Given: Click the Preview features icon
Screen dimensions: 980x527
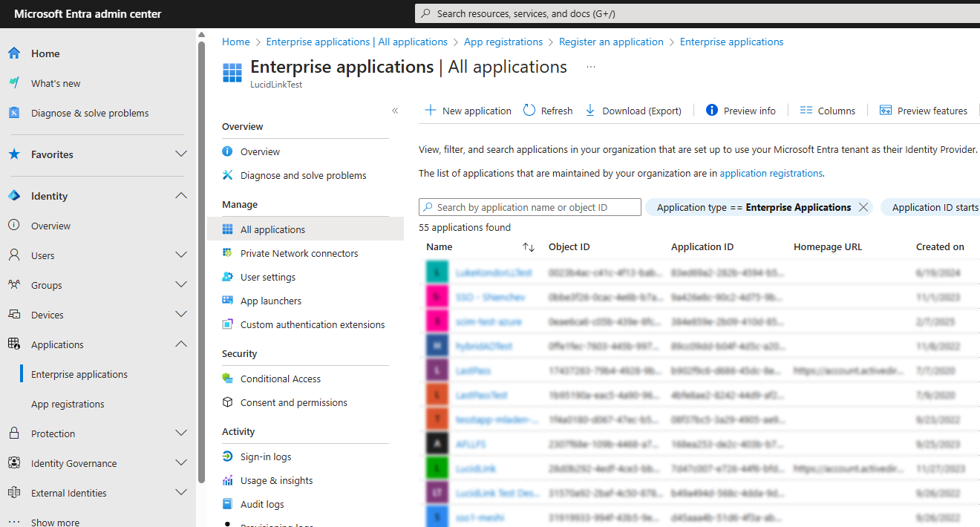Looking at the screenshot, I should (886, 111).
